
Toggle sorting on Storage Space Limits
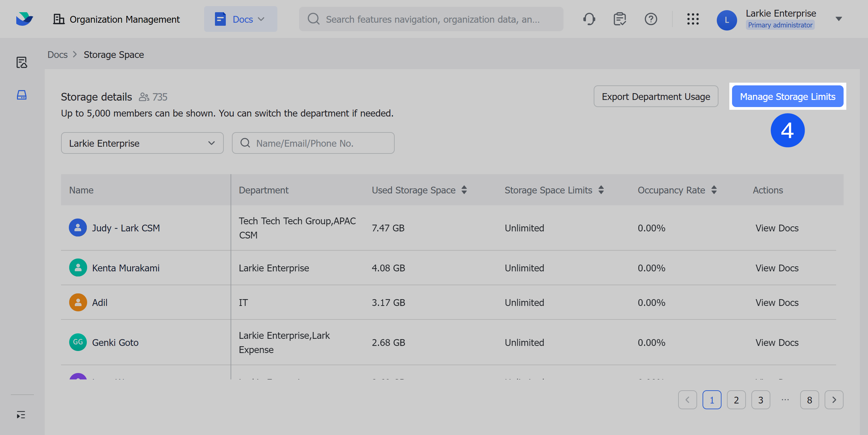(601, 190)
